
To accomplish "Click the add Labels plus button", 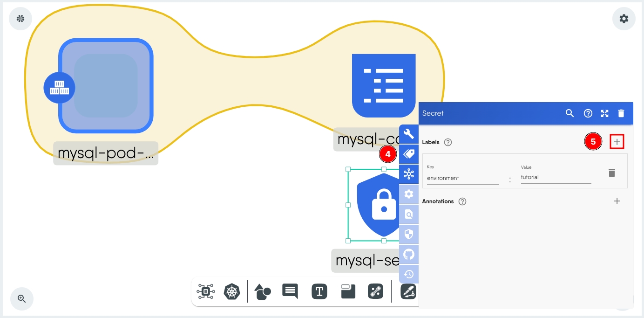I will pos(617,141).
